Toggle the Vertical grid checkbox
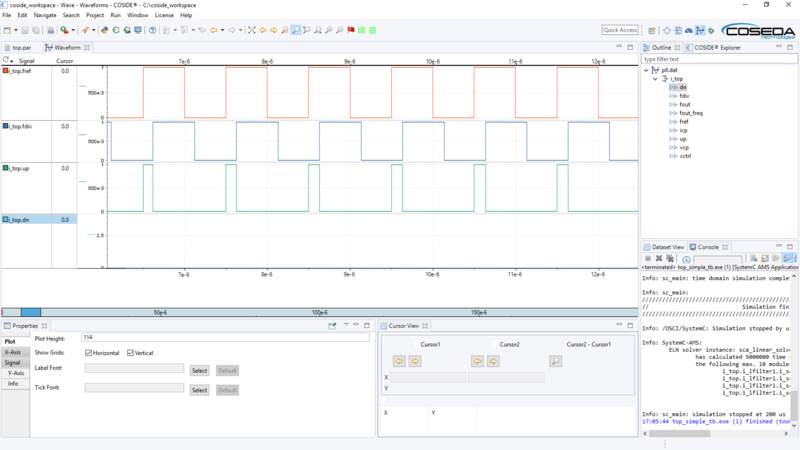Viewport: 800px width, 450px height. pos(130,353)
